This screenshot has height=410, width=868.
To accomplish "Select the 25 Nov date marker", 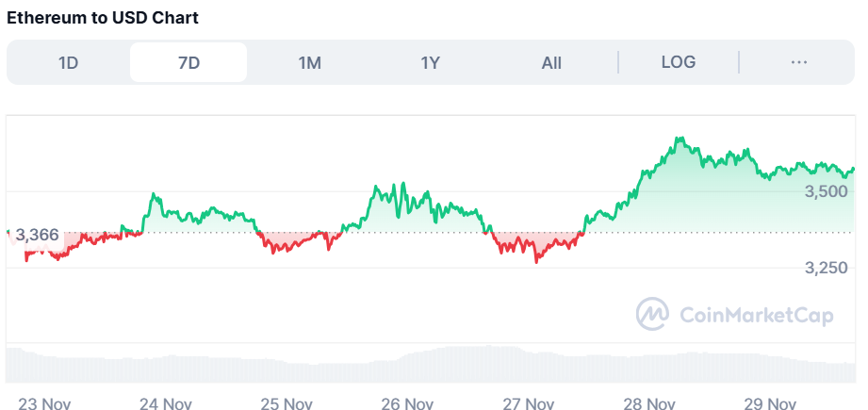I will pyautogui.click(x=287, y=403).
